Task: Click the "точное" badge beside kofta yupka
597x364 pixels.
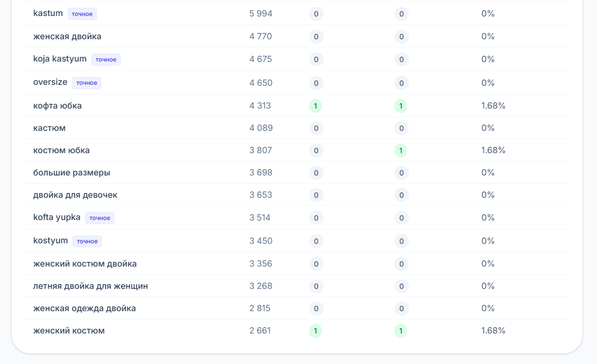Action: [100, 218]
